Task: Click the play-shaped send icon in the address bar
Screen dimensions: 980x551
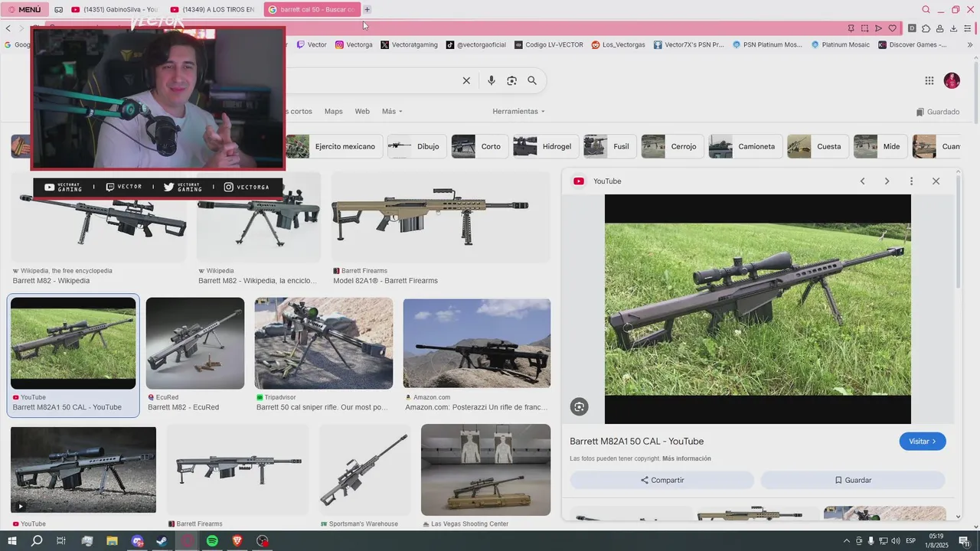Action: [878, 28]
